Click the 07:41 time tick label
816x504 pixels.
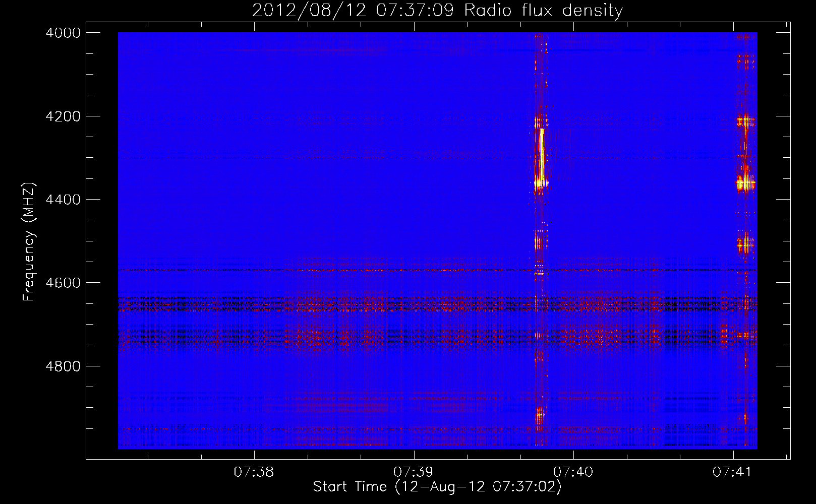pyautogui.click(x=733, y=472)
